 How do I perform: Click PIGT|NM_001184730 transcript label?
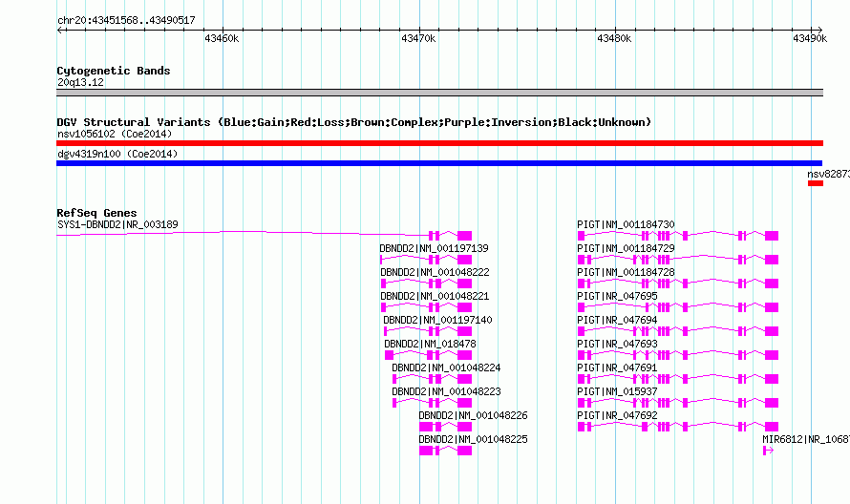[x=626, y=224]
